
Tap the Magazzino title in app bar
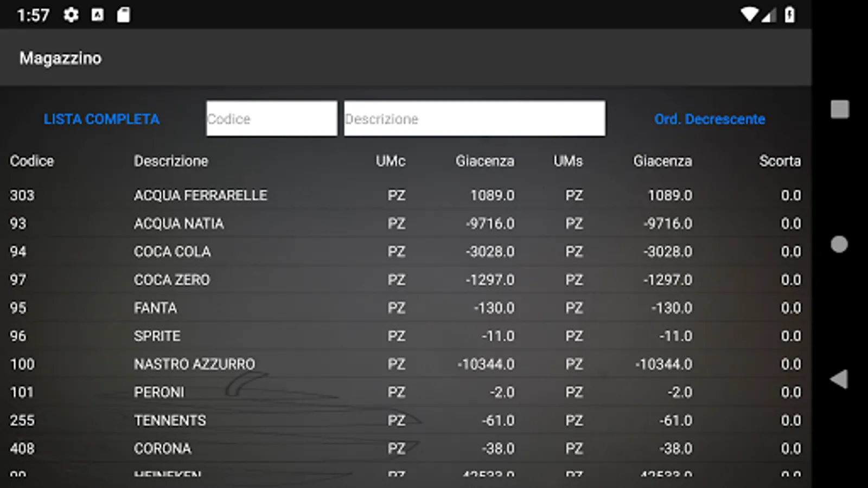(x=60, y=58)
